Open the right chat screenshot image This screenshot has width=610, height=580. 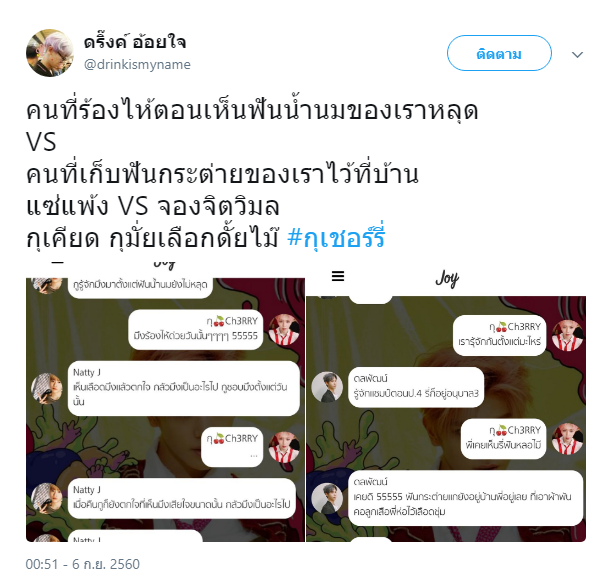(x=446, y=403)
